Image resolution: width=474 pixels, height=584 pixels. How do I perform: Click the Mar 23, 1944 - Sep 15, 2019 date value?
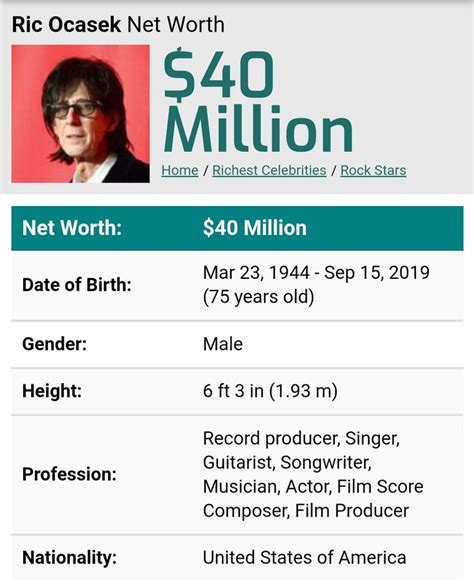316,273
